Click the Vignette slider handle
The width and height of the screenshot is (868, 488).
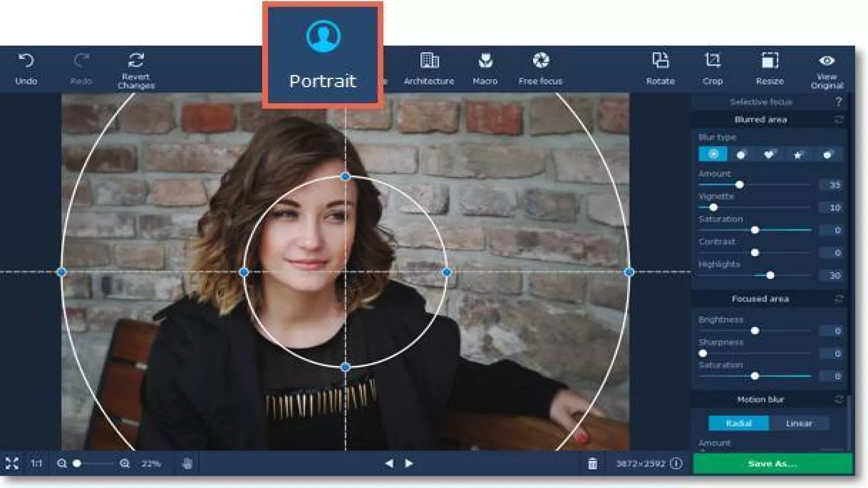click(x=713, y=207)
